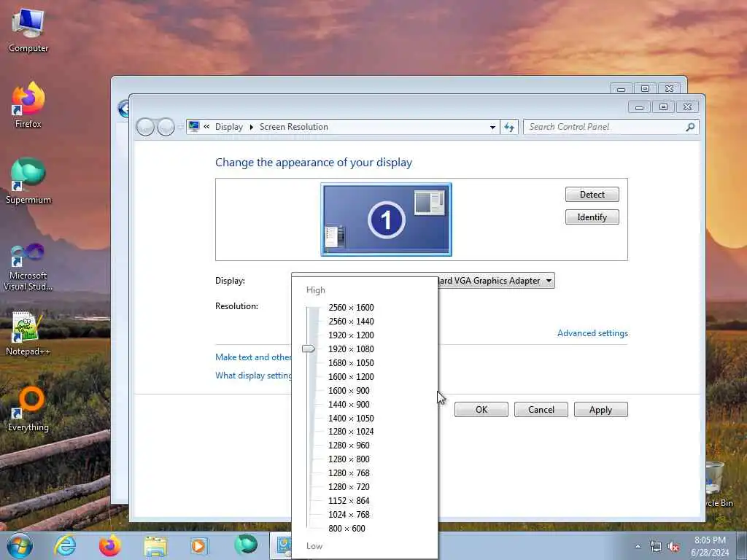Image resolution: width=747 pixels, height=560 pixels.
Task: Click the Detect button
Action: [x=592, y=194]
